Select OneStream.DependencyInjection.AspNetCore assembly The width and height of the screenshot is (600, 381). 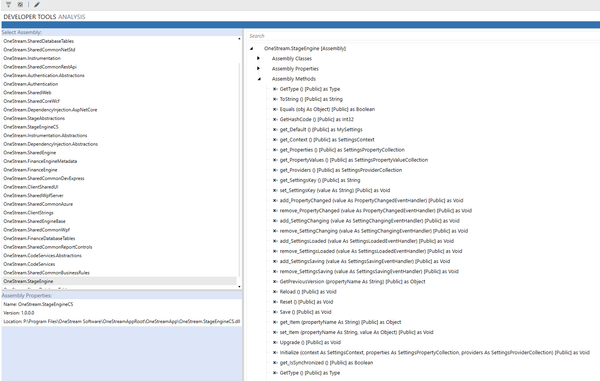[50, 110]
